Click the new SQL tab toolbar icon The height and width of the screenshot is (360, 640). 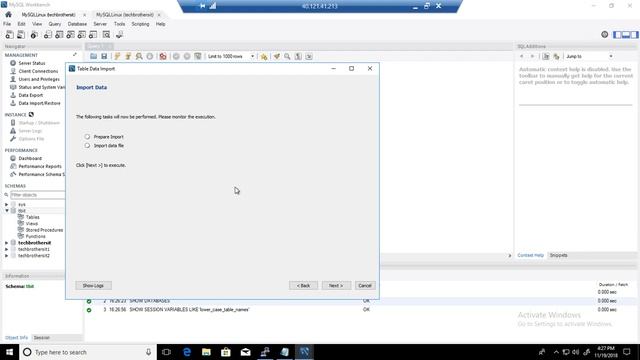[9, 35]
